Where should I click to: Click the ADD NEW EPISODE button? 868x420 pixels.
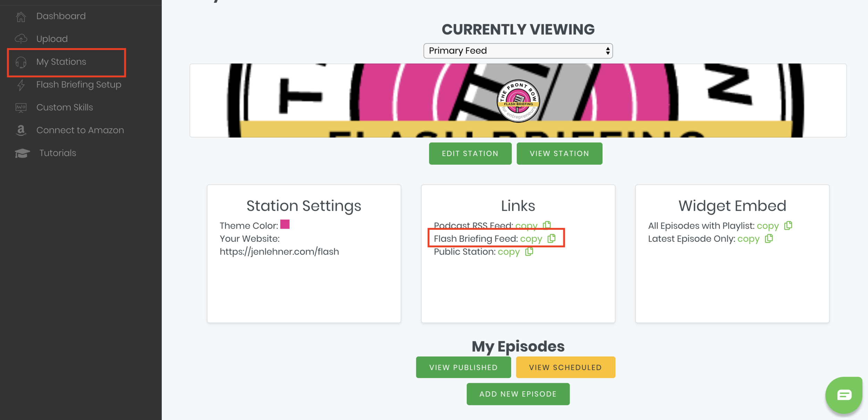click(518, 394)
